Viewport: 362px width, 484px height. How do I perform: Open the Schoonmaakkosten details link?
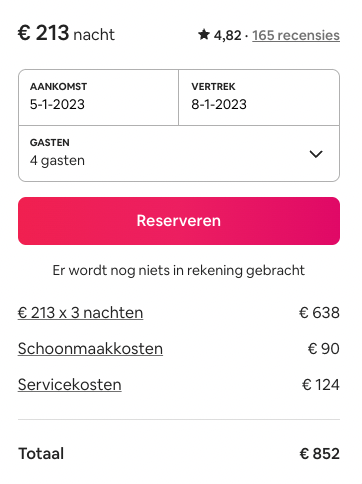click(90, 349)
